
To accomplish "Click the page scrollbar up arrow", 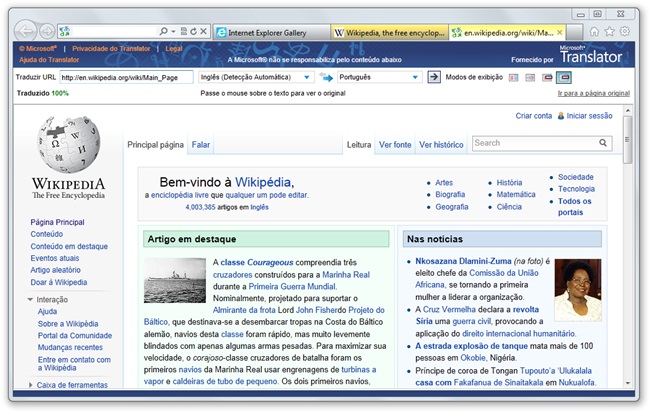I will [628, 111].
